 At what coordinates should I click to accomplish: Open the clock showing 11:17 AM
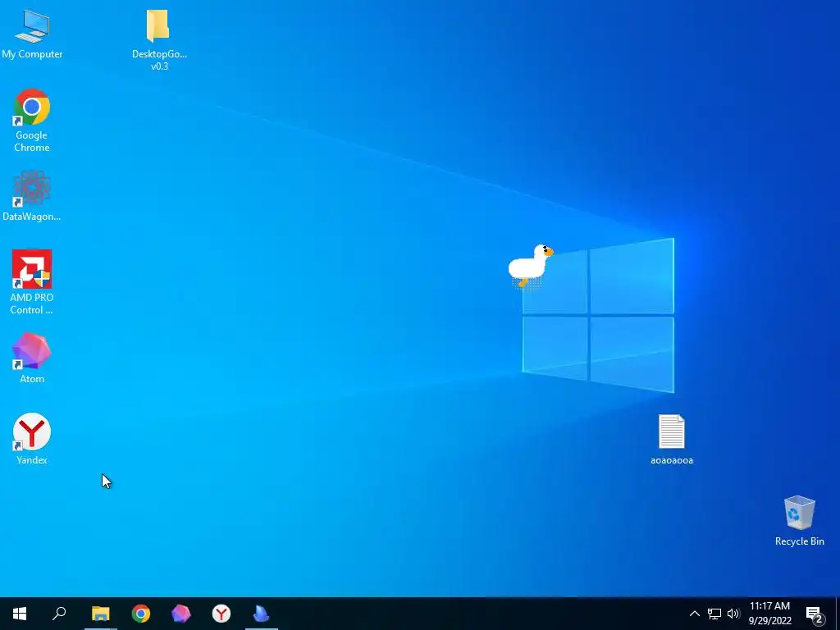click(769, 614)
